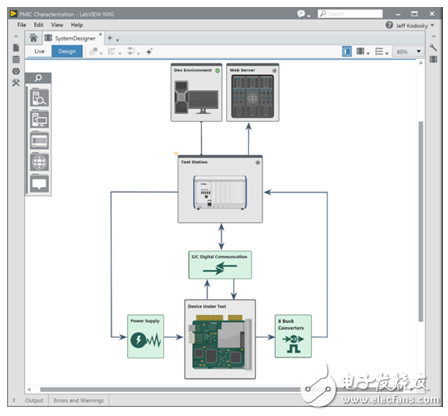Viewport: 448px width, 416px height.
Task: Open the Output pane
Action: (x=34, y=400)
